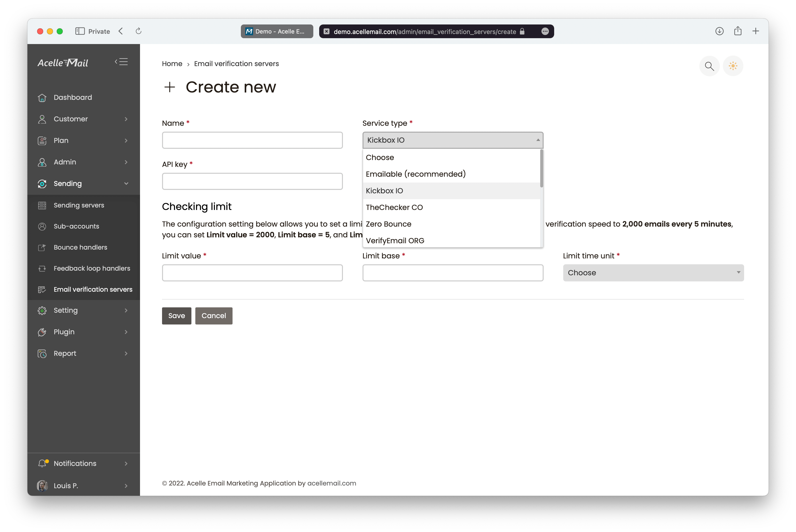The image size is (796, 532).
Task: Select Zero Bounce from service type dropdown
Action: point(388,224)
